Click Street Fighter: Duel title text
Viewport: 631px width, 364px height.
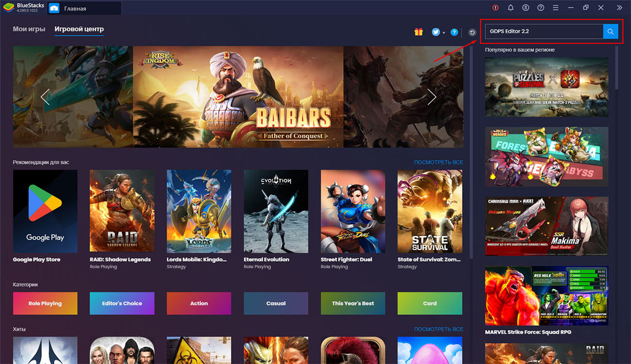click(x=346, y=259)
